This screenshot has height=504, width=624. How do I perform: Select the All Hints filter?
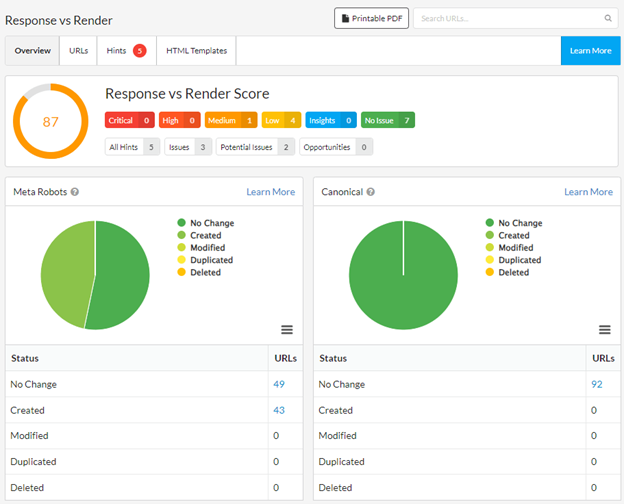point(132,147)
